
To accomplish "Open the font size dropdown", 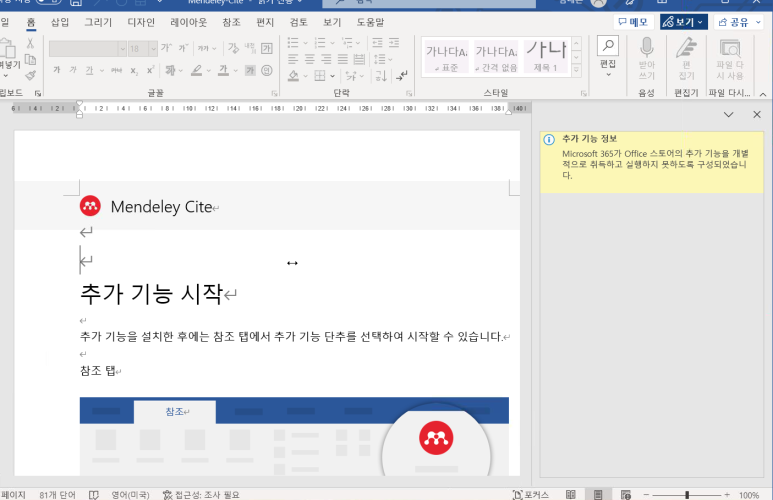I will point(153,48).
